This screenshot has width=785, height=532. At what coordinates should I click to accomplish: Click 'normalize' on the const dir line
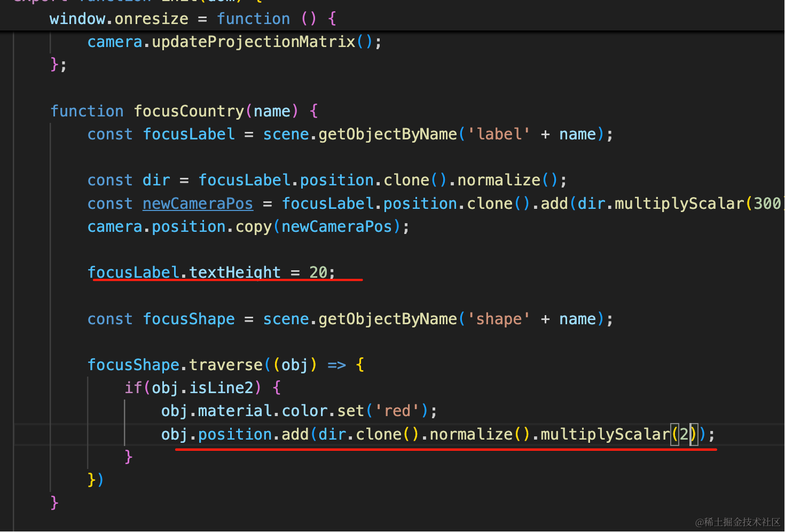[499, 180]
